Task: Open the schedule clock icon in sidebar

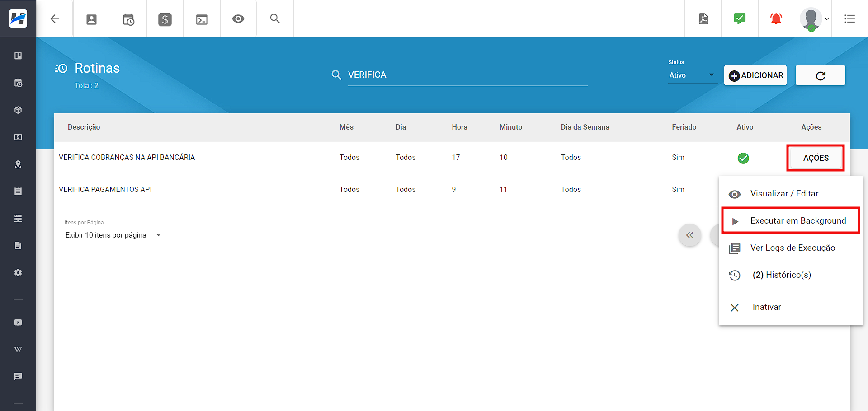Action: coord(18,83)
